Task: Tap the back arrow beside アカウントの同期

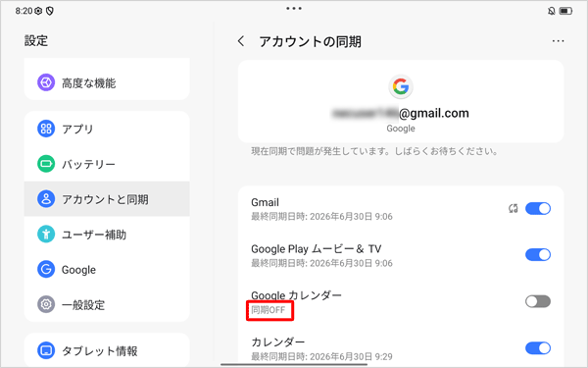Action: coord(241,41)
